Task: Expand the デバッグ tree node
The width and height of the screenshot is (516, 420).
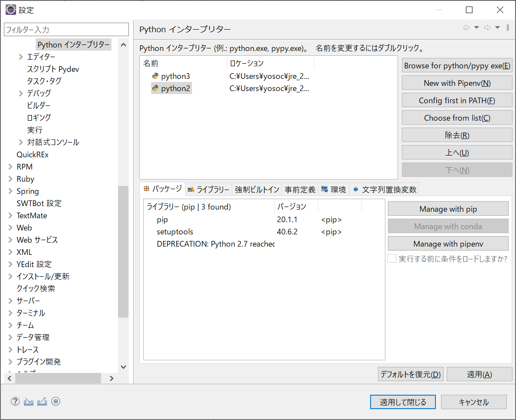Action: (21, 93)
